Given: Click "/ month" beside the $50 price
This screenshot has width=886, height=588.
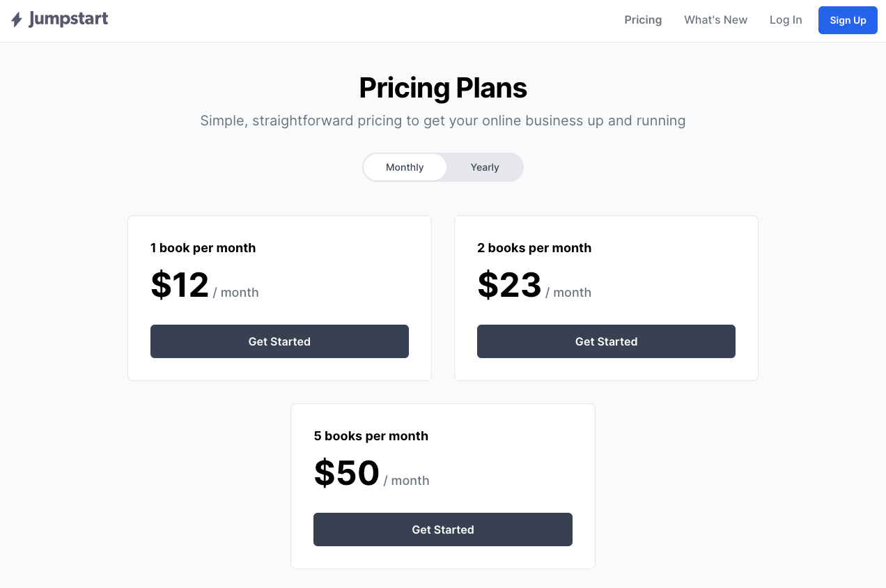Looking at the screenshot, I should 407,481.
